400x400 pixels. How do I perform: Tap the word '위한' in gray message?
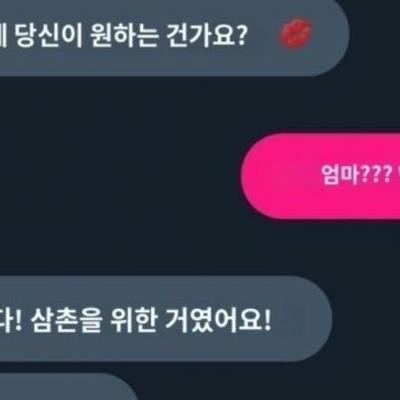(132, 320)
